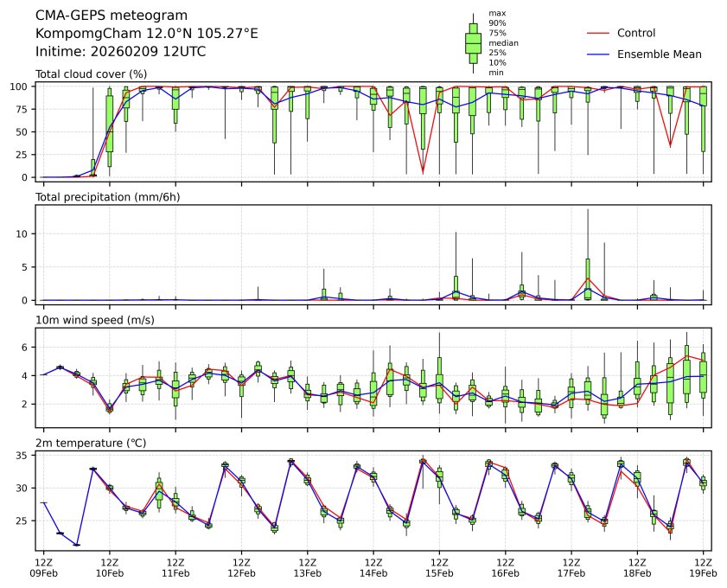Click the red Control legend line
This screenshot has width=727, height=588.
point(599,33)
